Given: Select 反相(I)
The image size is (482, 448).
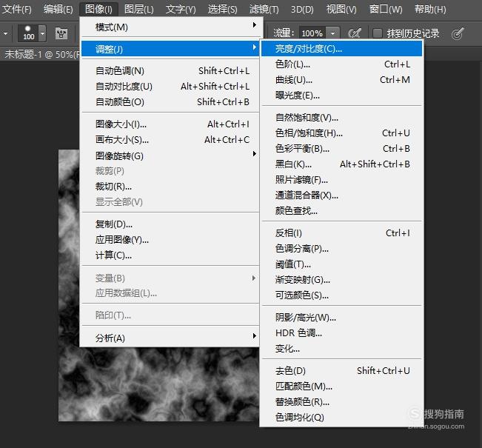Looking at the screenshot, I should tap(341, 233).
